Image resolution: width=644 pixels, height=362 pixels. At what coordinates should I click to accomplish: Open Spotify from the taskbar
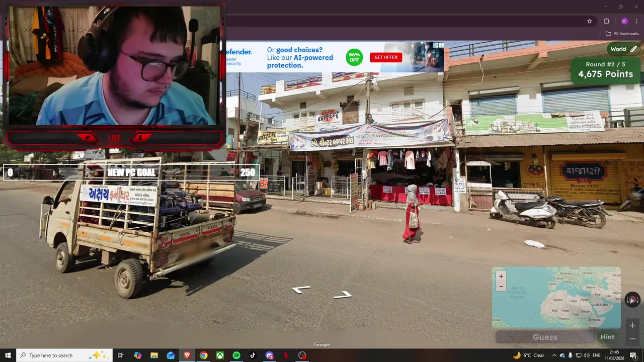click(236, 355)
